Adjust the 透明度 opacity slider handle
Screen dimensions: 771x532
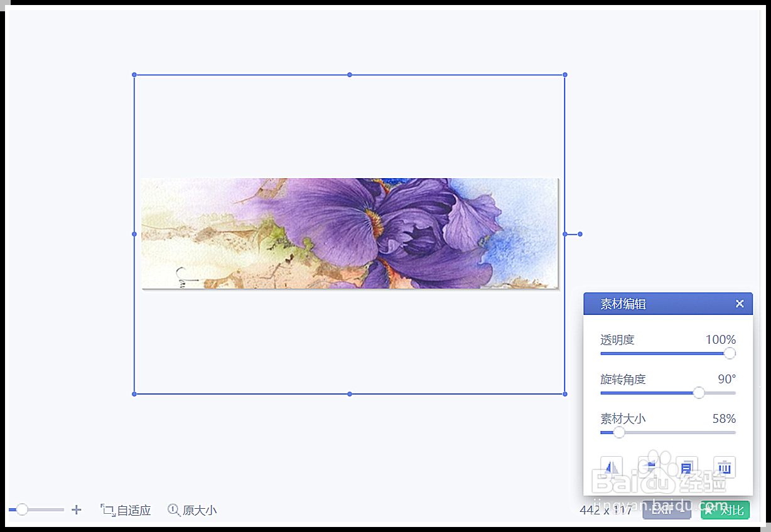pos(730,353)
